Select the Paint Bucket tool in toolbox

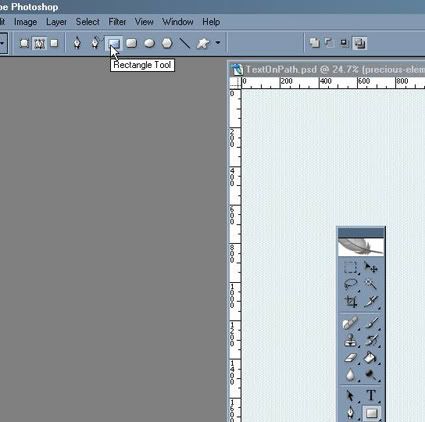(x=370, y=358)
